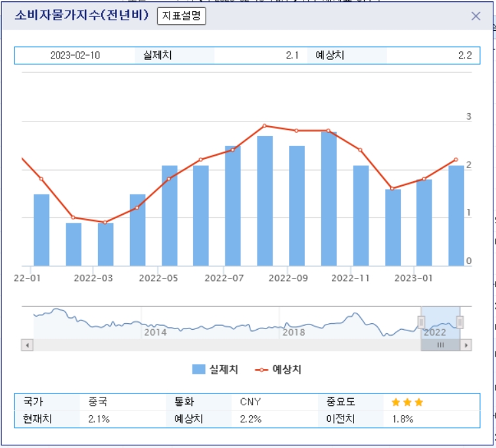The image size is (496, 448).
Task: Click the right scroll arrow of the navigator
Action: click(466, 345)
